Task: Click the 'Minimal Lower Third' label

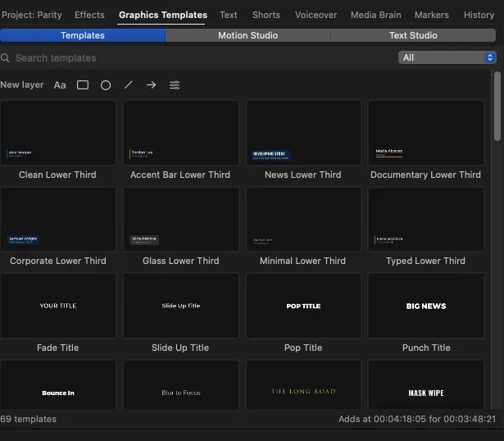Action: [302, 261]
